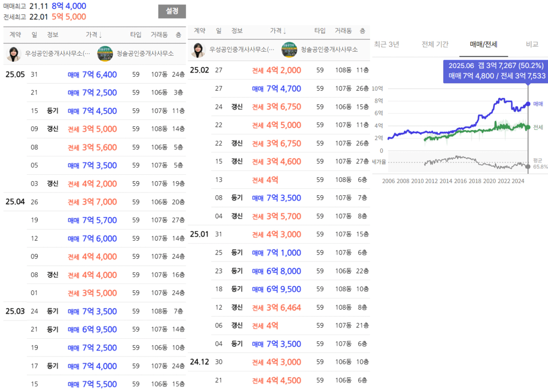This screenshot has height=392, width=548.
Task: Open the 비교 tab
Action: 532,44
